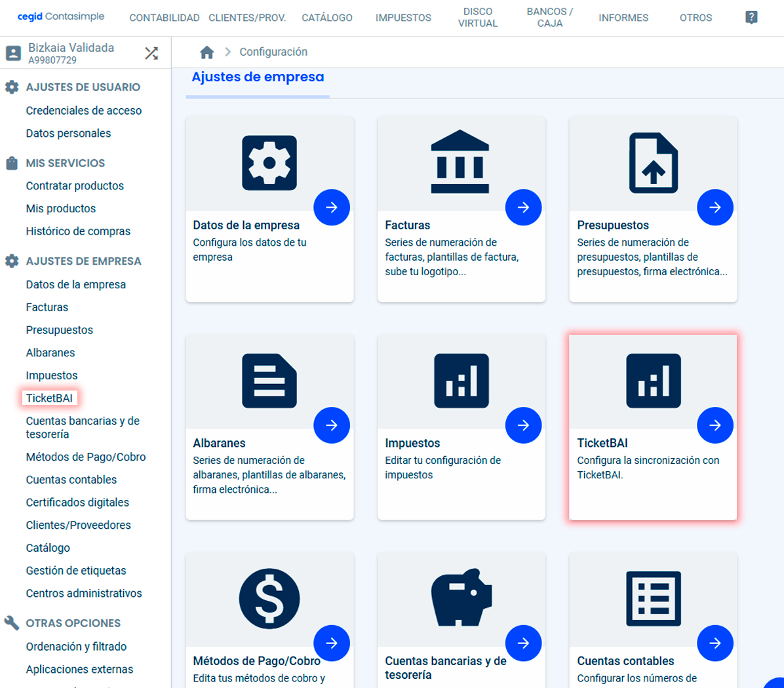
Task: Go to Credenciales de acceso
Action: [83, 111]
